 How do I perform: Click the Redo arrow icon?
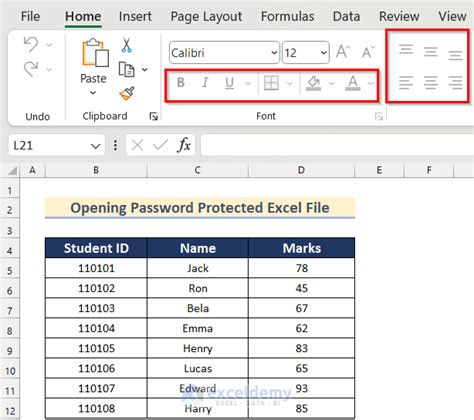tap(31, 69)
